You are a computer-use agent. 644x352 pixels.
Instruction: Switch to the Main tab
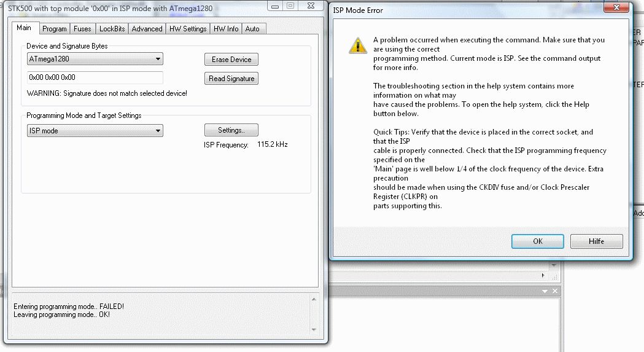[x=24, y=28]
